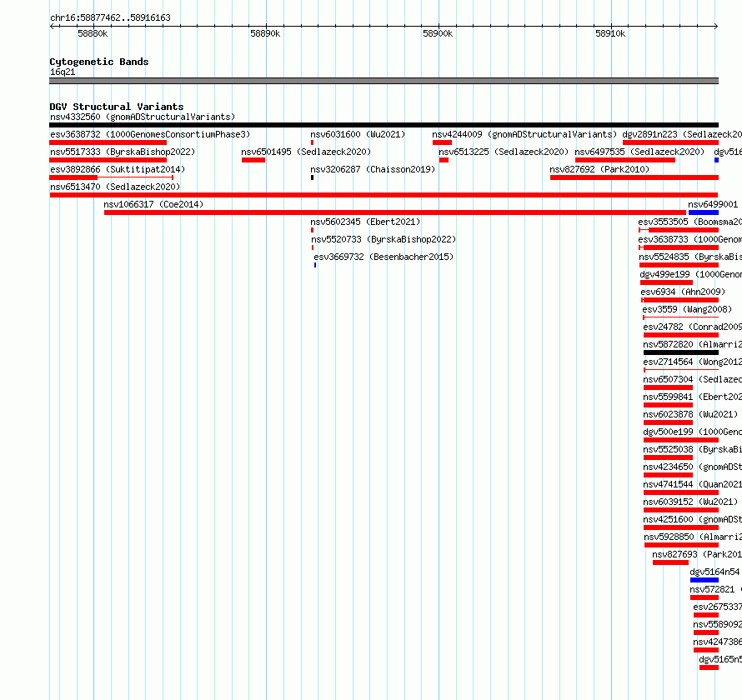
Task: Select nsv6031600 (Wu2021) variant label
Action: (x=358, y=134)
